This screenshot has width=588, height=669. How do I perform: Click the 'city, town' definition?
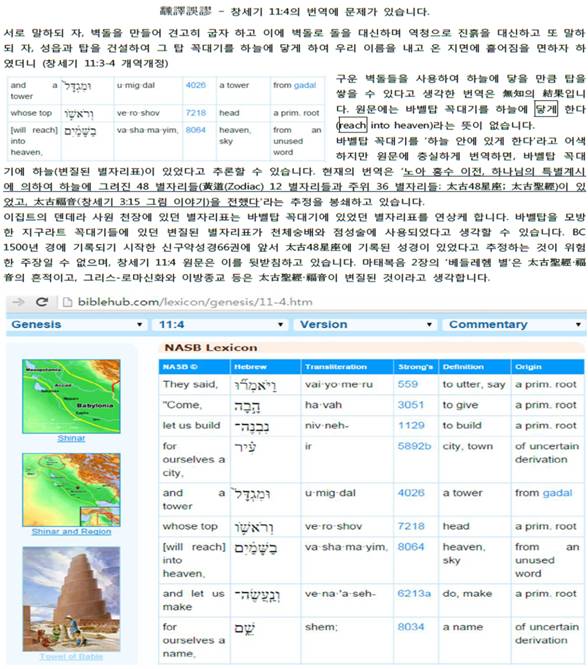pyautogui.click(x=468, y=446)
